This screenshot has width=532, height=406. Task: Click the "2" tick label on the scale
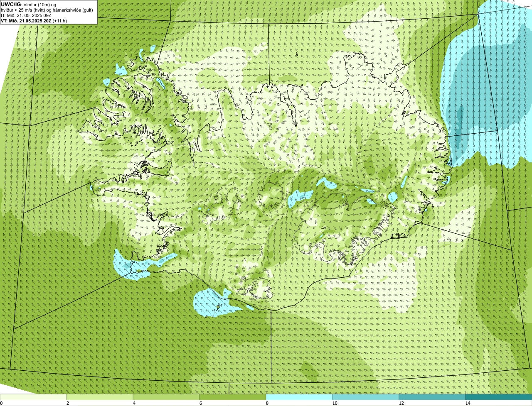point(67,403)
